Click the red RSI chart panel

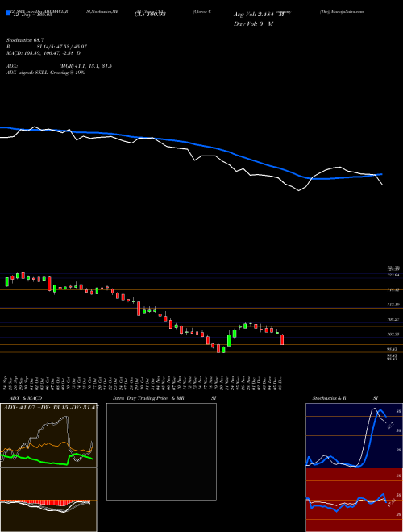(354, 500)
